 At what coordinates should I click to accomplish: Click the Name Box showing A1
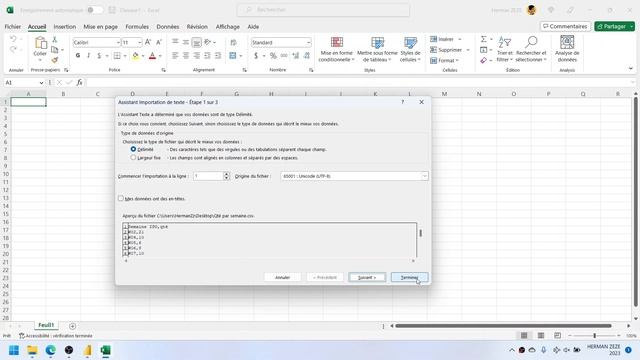21,82
